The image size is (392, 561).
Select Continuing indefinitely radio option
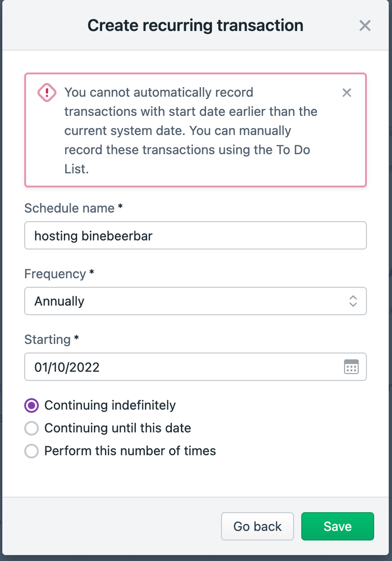[32, 405]
